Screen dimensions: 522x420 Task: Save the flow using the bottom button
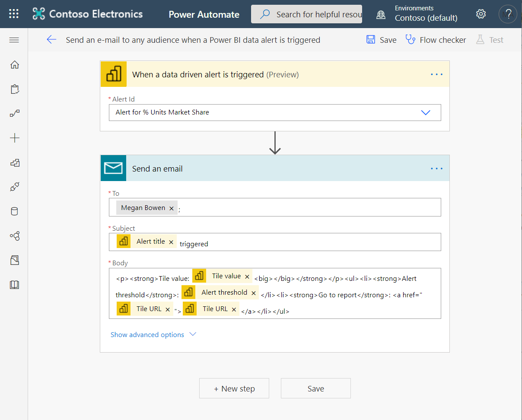pos(315,388)
